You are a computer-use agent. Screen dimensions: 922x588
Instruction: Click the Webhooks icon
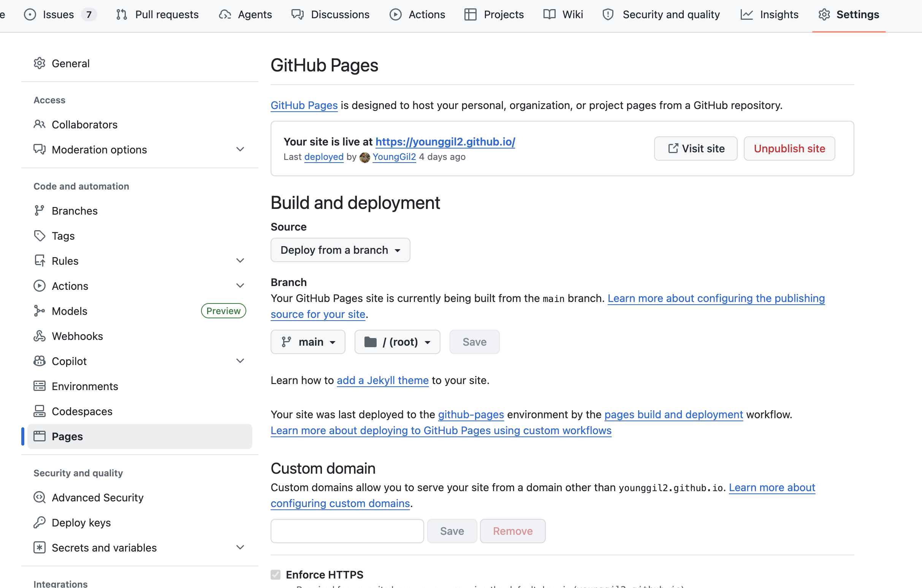(x=40, y=336)
